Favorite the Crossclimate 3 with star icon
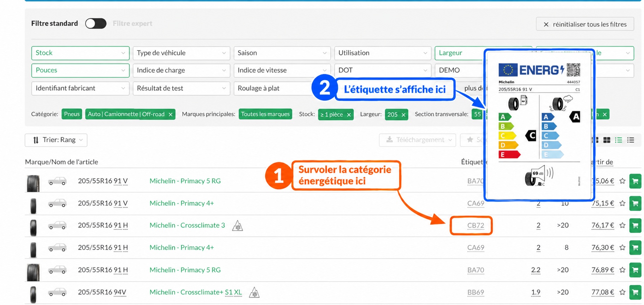Viewport: 644px width, 305px height. click(x=622, y=225)
